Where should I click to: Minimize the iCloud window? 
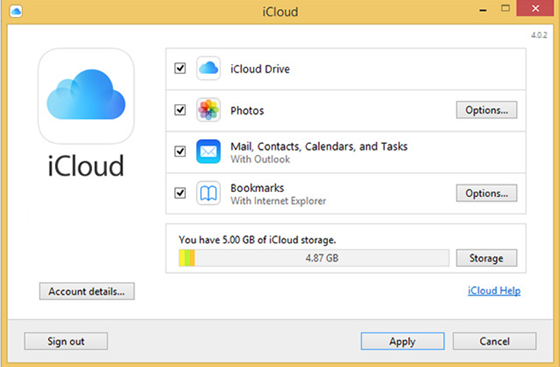coord(483,10)
